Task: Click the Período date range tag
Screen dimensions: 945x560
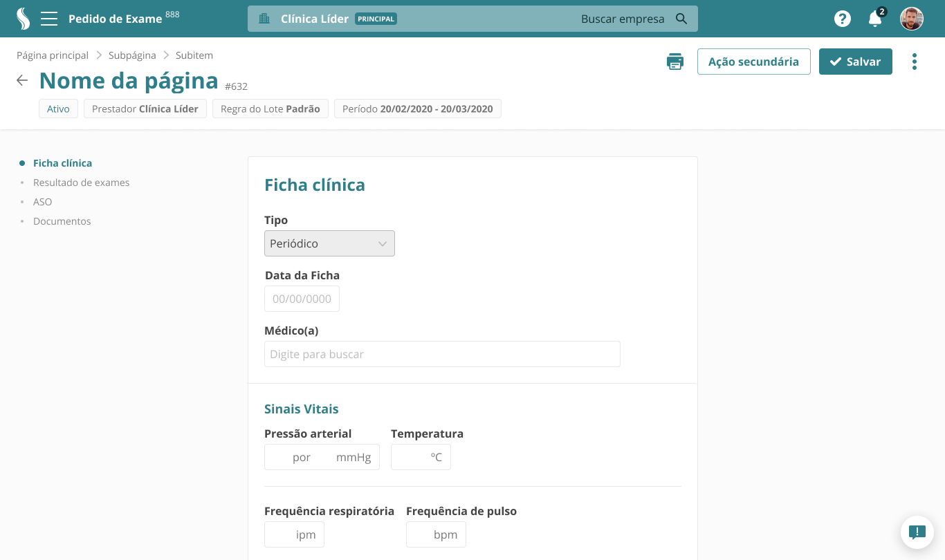Action: pos(418,109)
